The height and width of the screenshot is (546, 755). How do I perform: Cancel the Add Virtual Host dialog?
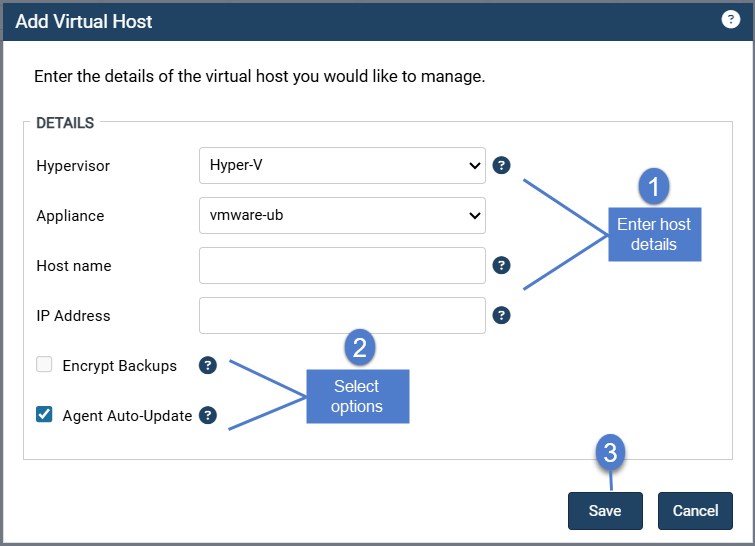pyautogui.click(x=695, y=510)
